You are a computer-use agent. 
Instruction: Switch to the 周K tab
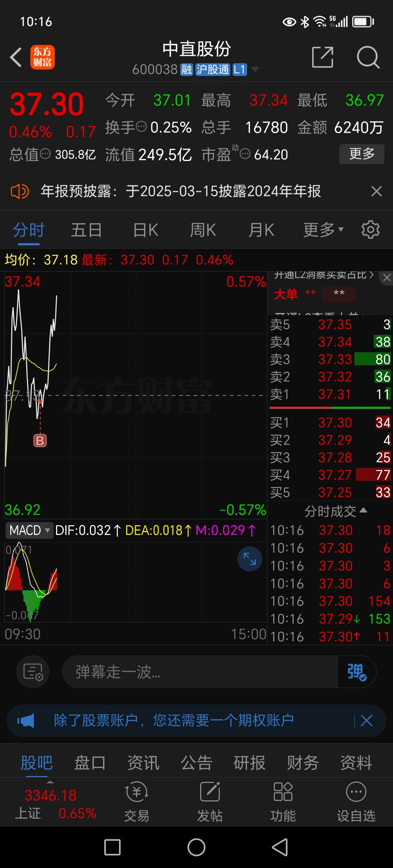[203, 230]
